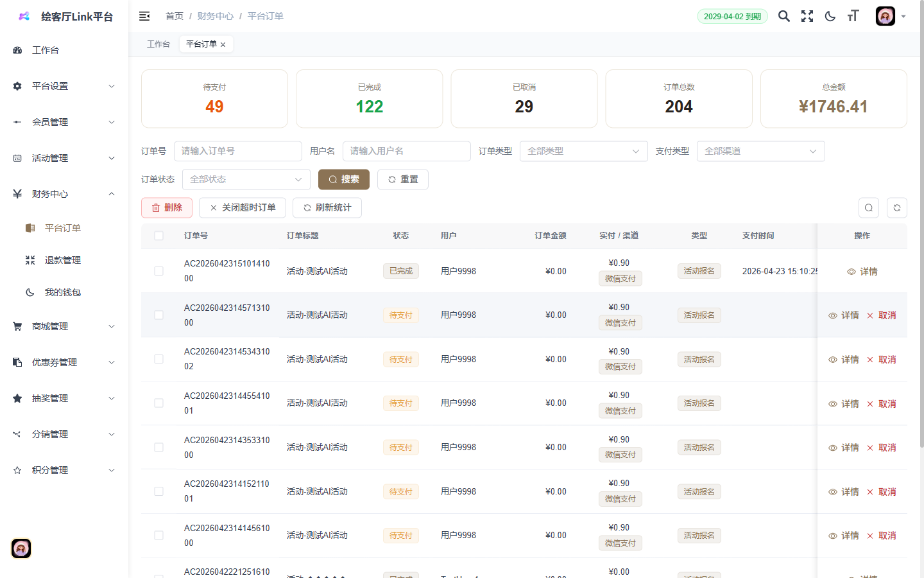Viewport: 924px width, 578px height.
Task: Open the 支付类型 channel dropdown
Action: click(760, 151)
